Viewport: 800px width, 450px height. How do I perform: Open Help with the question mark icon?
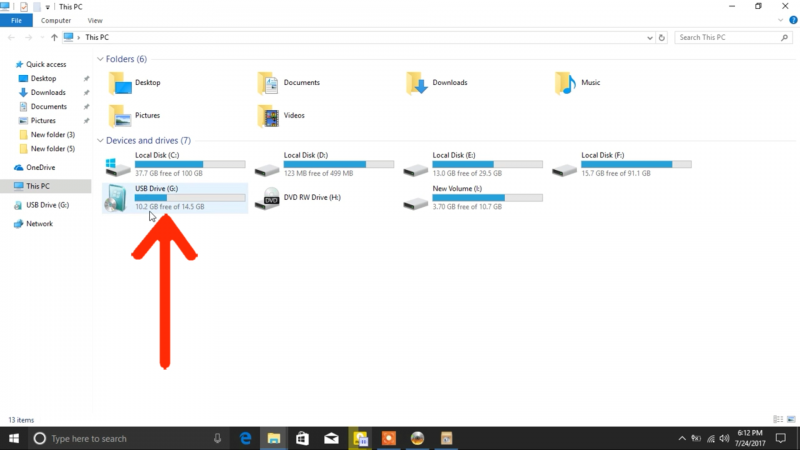[793, 20]
